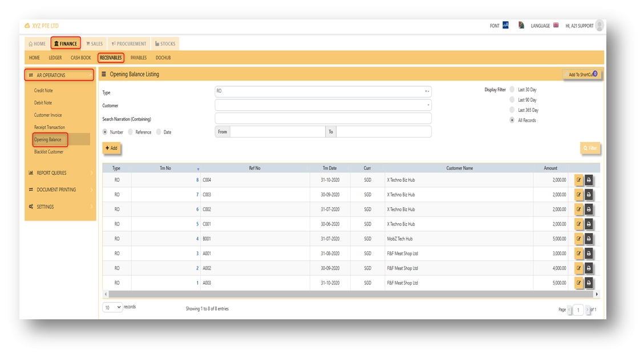Click edit icon for row C004
Screen dimensions: 644x357
579,180
